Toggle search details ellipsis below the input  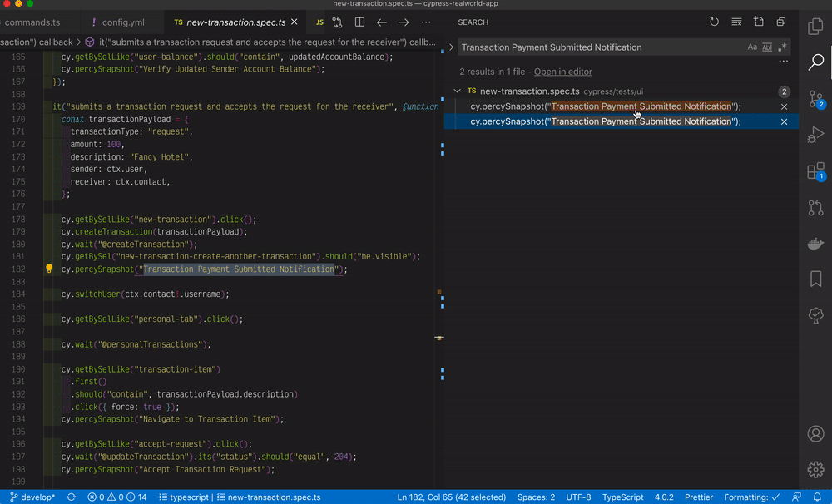point(782,61)
